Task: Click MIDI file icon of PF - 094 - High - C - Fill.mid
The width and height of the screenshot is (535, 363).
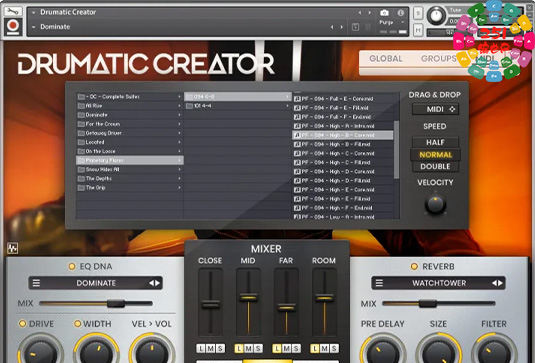Action: pos(297,162)
